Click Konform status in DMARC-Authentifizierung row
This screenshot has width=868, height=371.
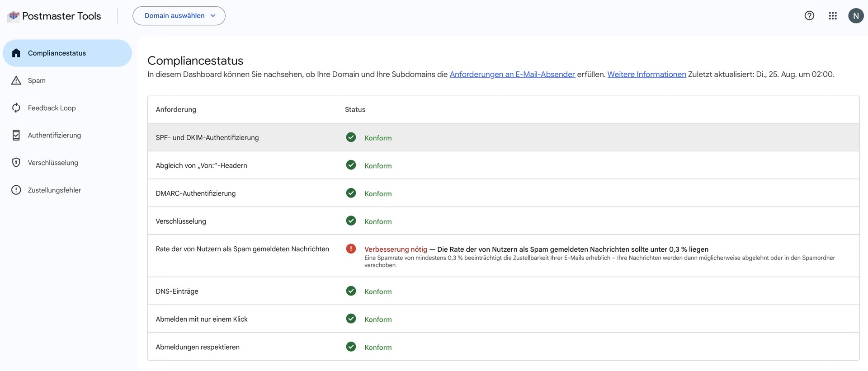[x=378, y=194]
